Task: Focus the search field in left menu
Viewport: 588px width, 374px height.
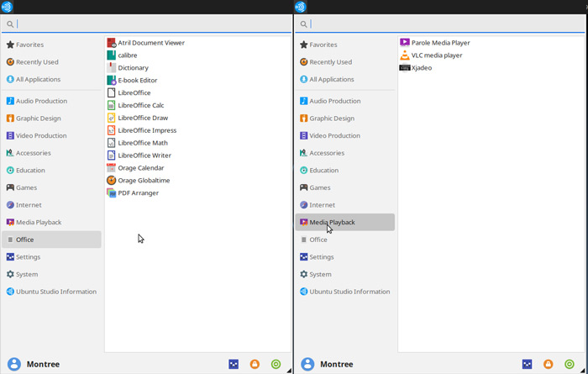Action: tap(146, 24)
